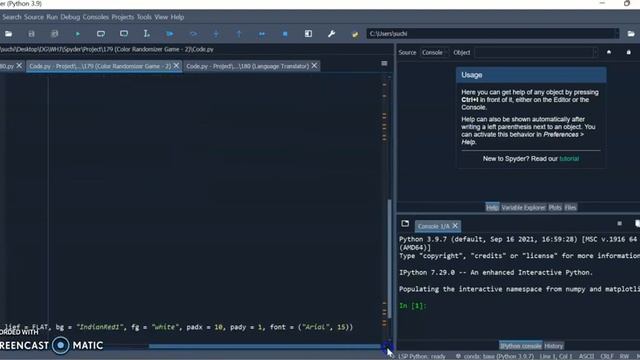Close the Language Translator Code.py tab
Viewport: 640px width, 360px height.
tap(314, 66)
